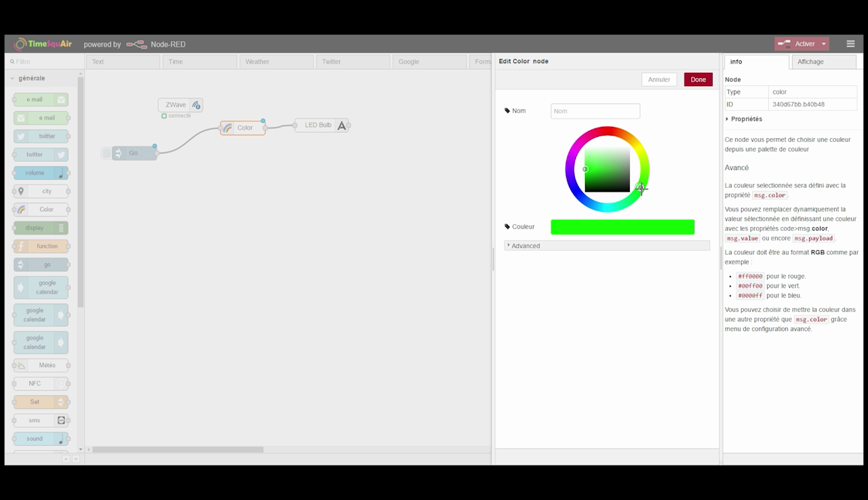
Task: Select the volume node in the palette
Action: [41, 173]
